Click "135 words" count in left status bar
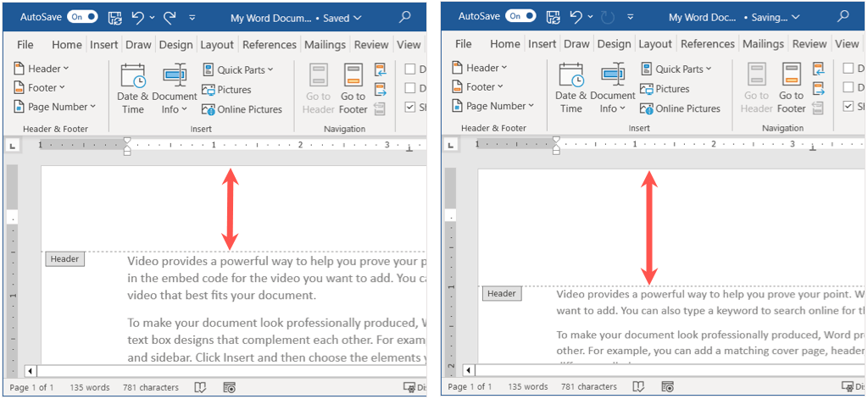Screen dimensions: 868x399 pos(90,387)
